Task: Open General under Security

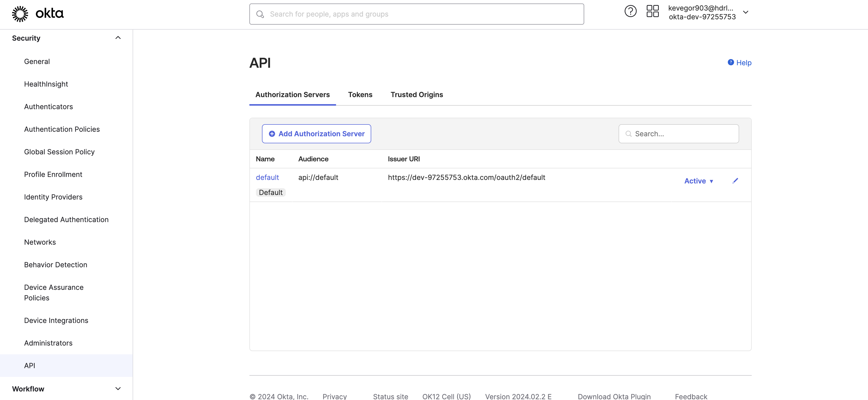Action: pyautogui.click(x=37, y=62)
